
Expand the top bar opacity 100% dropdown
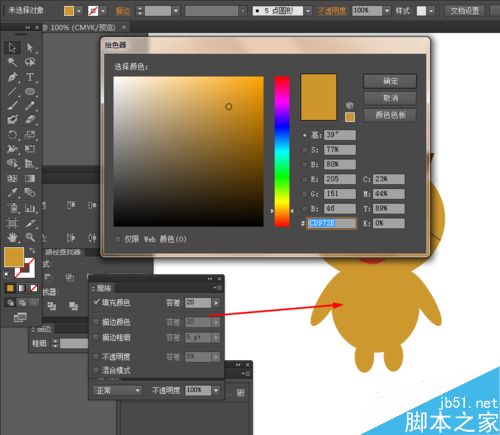pos(387,11)
